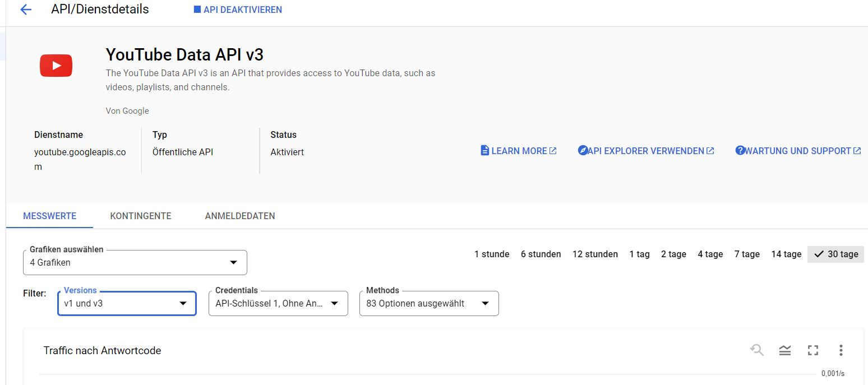This screenshot has height=385, width=868.
Task: Expand the Grafiken auswählen dropdown
Action: (135, 262)
